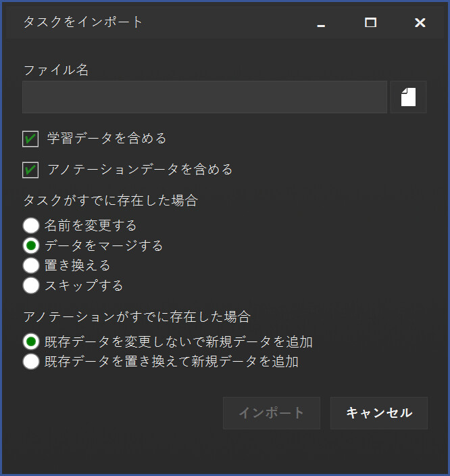Click the 学習データを含める label text

click(107, 139)
